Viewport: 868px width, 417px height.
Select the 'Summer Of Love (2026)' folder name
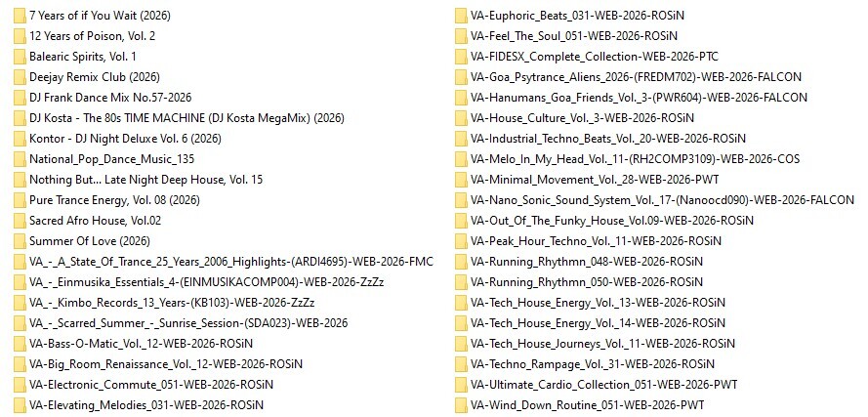pos(90,241)
